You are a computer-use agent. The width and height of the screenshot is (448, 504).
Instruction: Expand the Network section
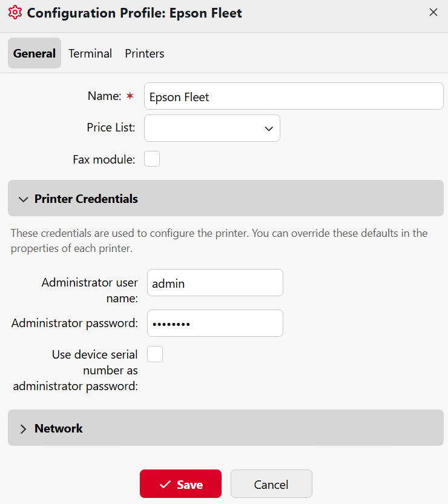point(58,428)
